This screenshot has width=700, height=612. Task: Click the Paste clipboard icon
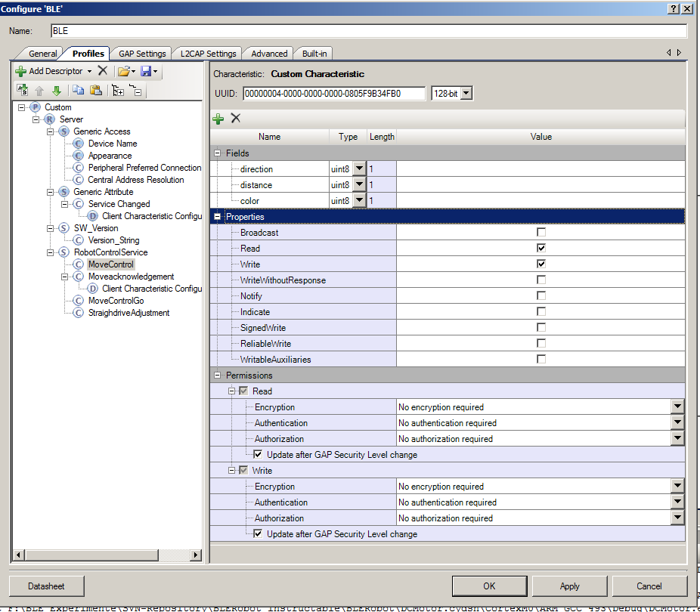(x=95, y=91)
